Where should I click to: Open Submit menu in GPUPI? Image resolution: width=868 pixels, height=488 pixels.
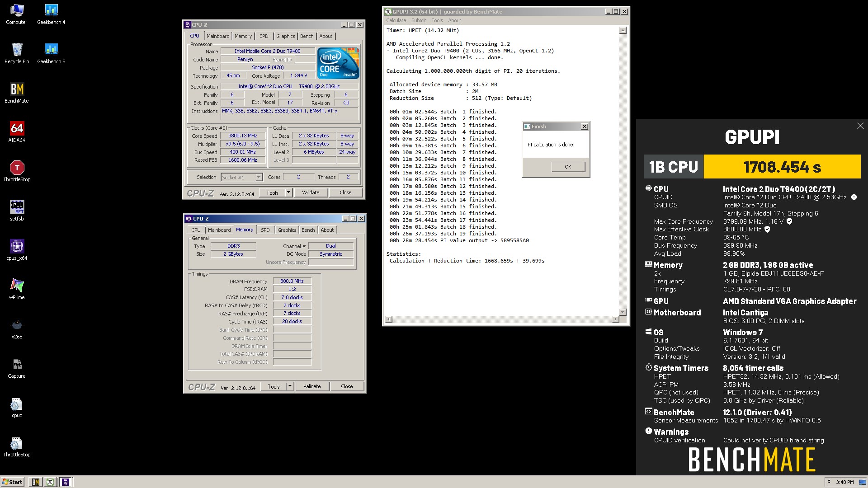point(419,20)
